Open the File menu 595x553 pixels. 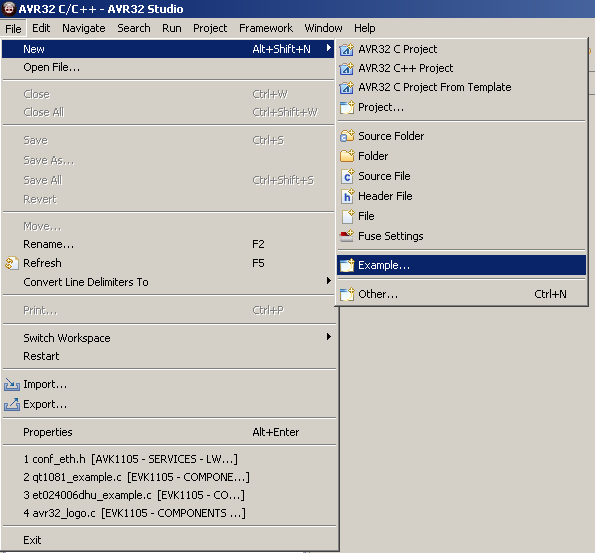coord(13,28)
